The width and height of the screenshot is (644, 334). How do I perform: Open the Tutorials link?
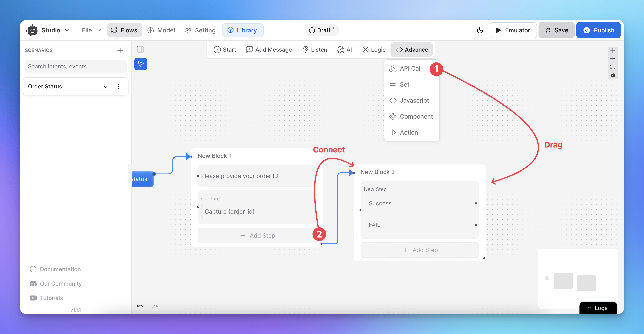click(x=46, y=298)
